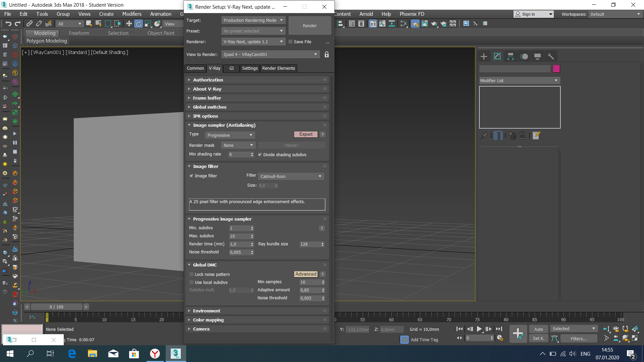Viewport: 644px width, 362px height.
Task: Click Remove Modifier trash icon
Action: 522,135
